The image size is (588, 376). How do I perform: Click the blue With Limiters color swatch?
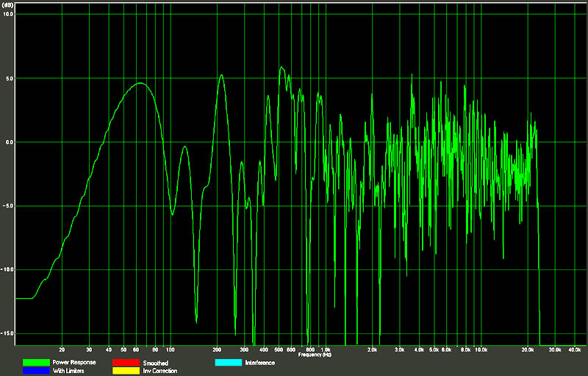[x=36, y=371]
